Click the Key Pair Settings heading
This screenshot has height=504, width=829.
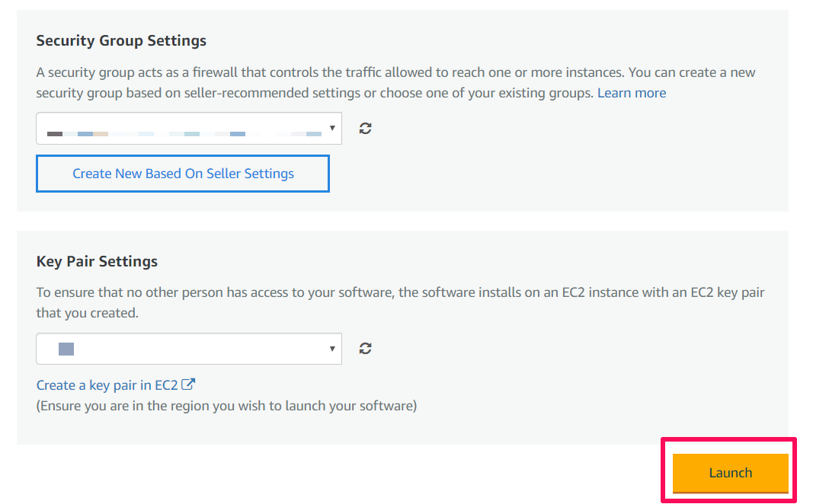coord(97,261)
